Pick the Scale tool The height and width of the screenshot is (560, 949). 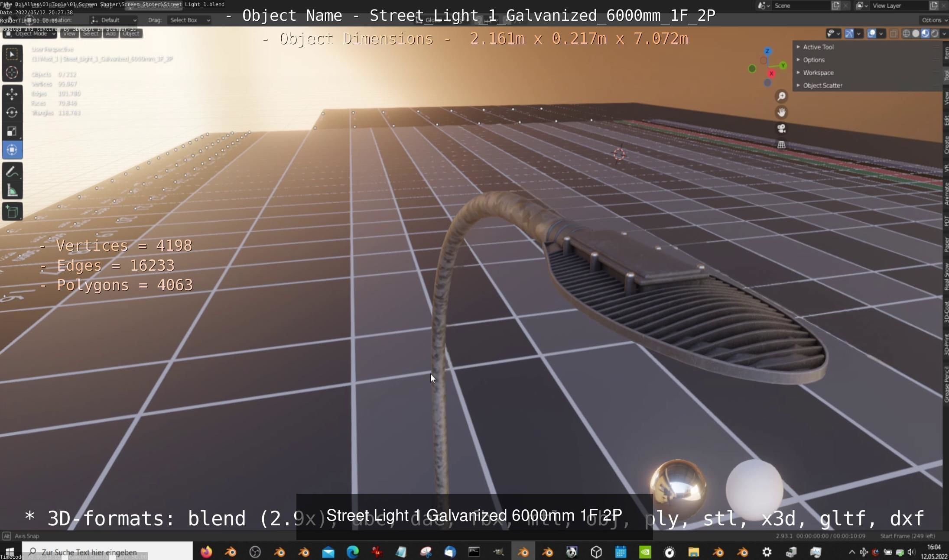[12, 131]
